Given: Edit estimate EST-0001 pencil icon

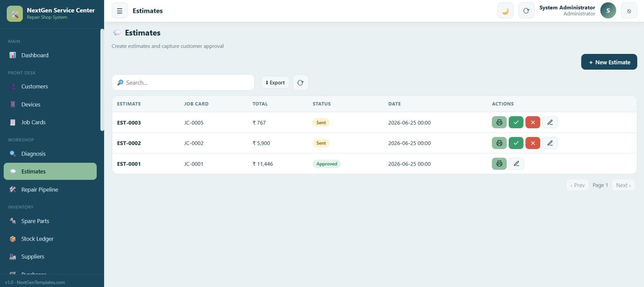Looking at the screenshot, I should pyautogui.click(x=516, y=164).
